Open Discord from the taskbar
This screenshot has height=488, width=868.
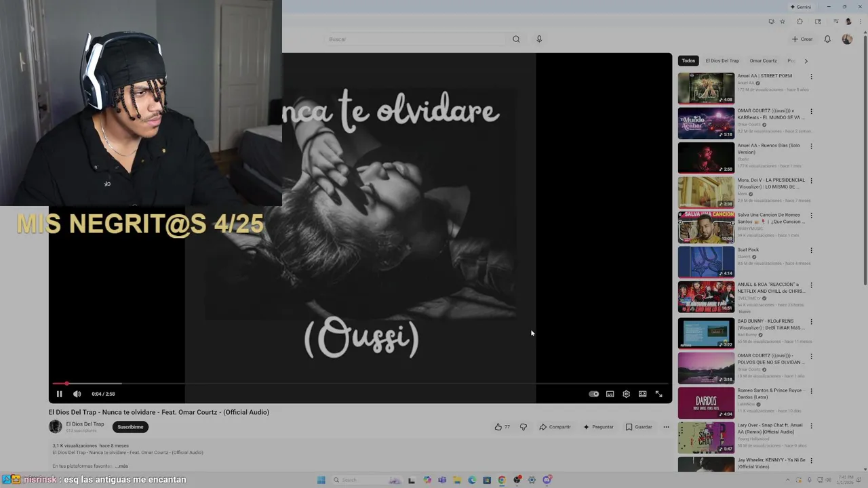point(547,480)
